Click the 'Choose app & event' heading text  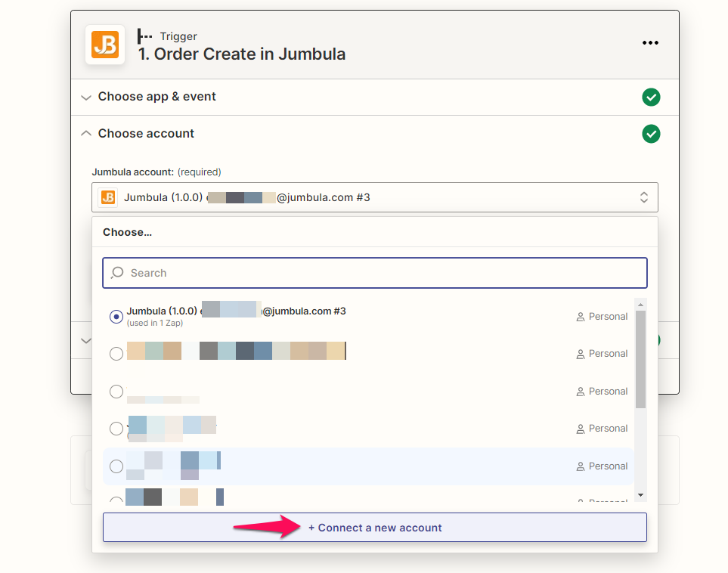click(157, 96)
